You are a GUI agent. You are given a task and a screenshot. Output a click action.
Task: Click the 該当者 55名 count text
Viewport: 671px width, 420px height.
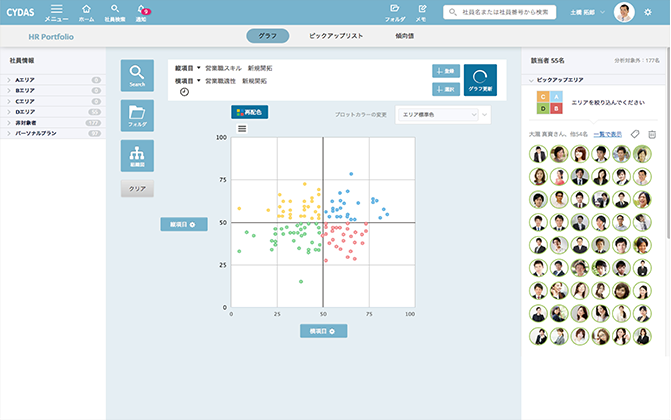[x=548, y=61]
